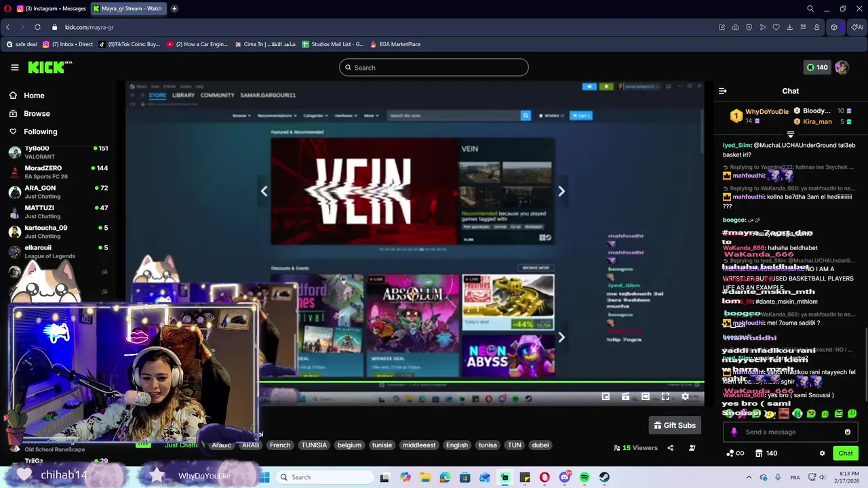Click the share stream icon
Image resolution: width=868 pixels, height=488 pixels.
670,447
